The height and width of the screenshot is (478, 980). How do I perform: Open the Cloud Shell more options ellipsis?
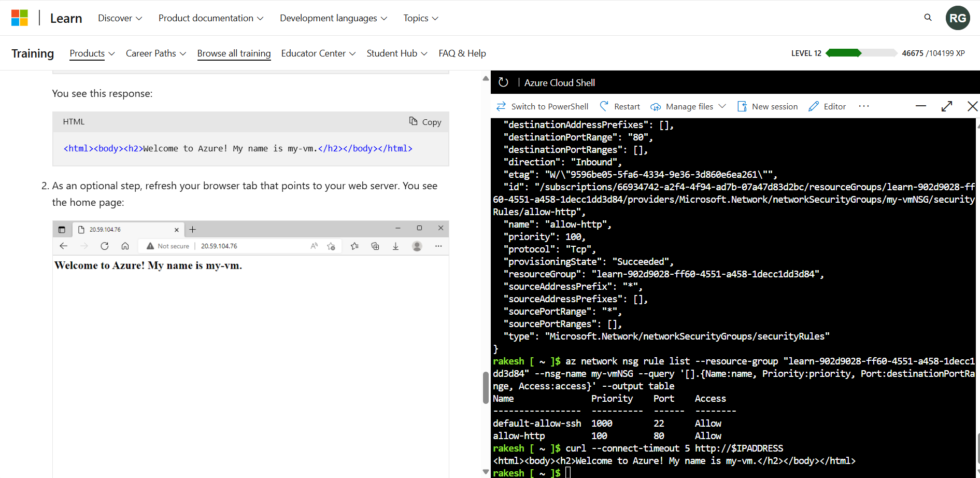(863, 106)
